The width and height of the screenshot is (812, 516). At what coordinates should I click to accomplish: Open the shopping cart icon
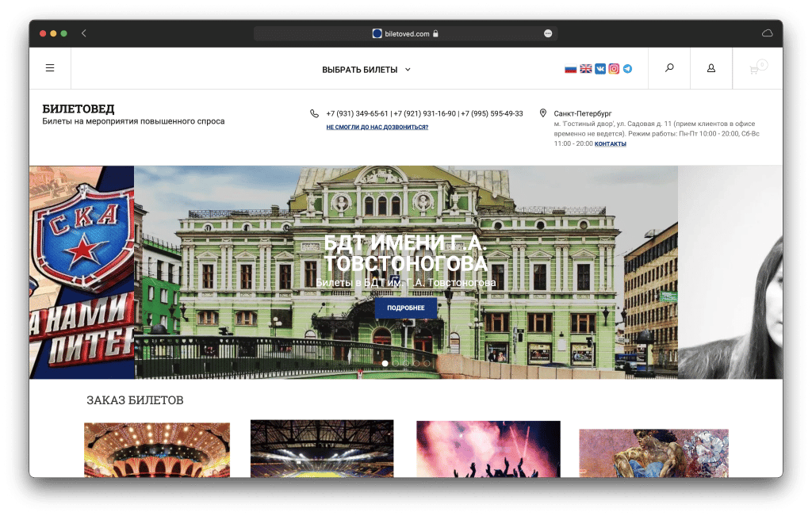coord(757,68)
